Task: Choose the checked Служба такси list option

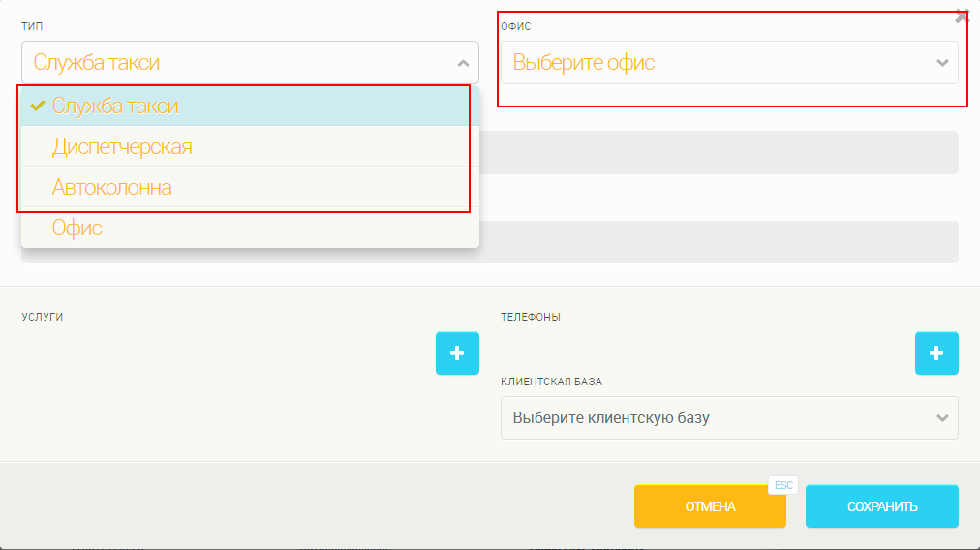Action: tap(115, 106)
